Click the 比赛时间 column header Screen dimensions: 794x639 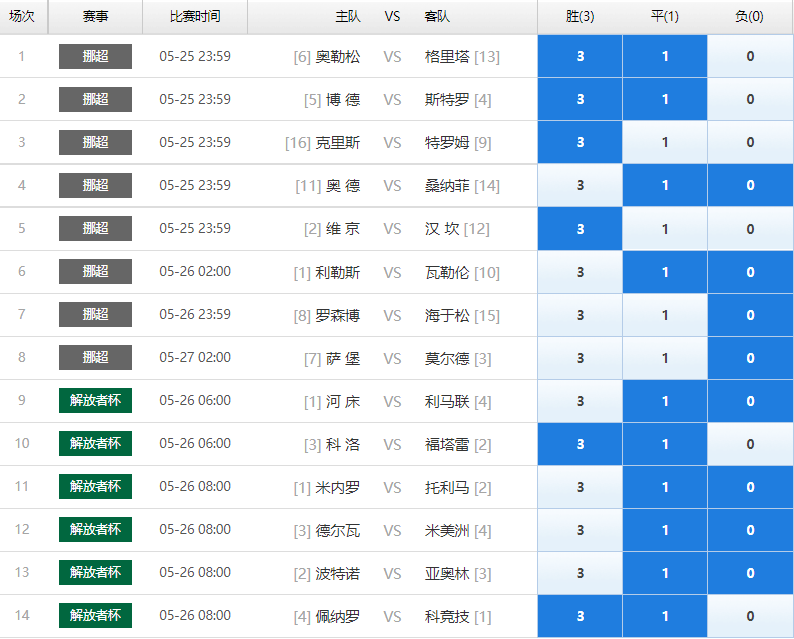click(x=195, y=17)
